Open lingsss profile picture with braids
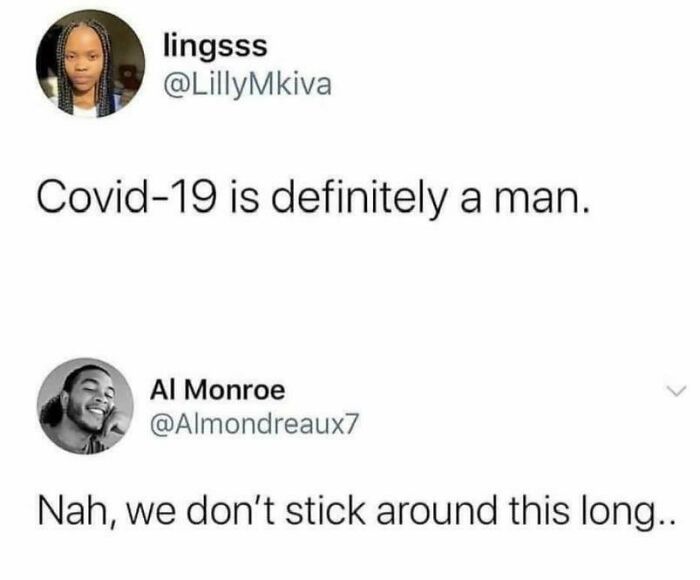The height and width of the screenshot is (580, 700). coord(91,63)
